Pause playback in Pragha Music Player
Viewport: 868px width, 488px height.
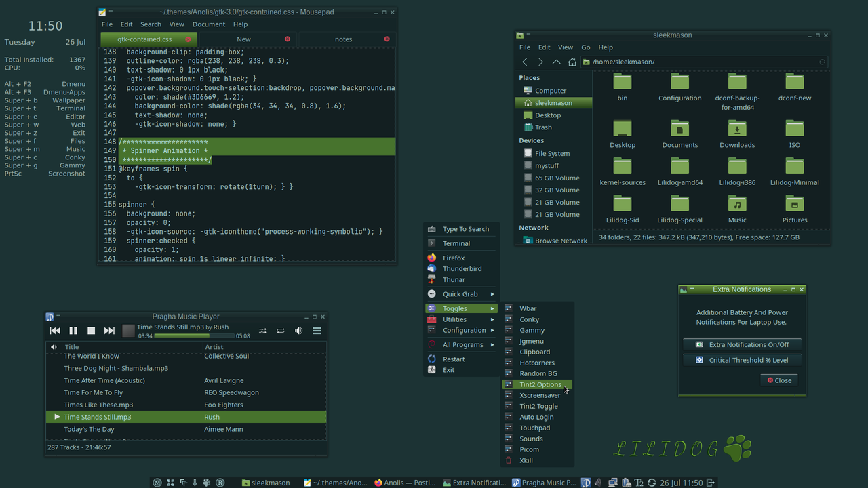point(73,331)
